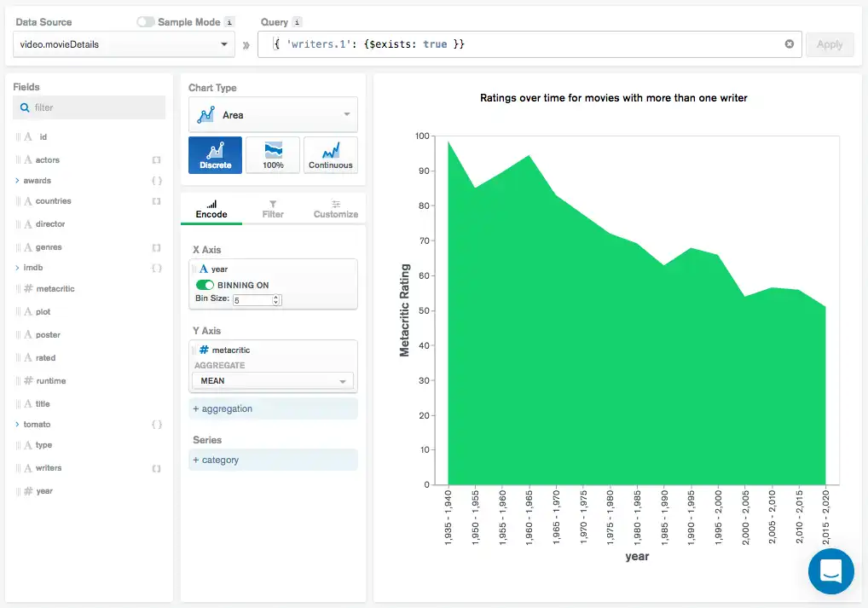Clear the query using the X icon

(790, 44)
